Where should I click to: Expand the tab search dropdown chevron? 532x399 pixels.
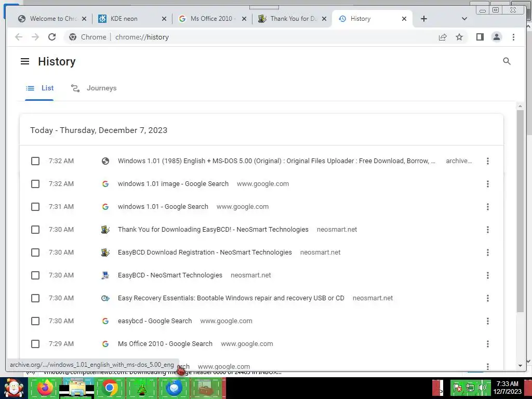click(464, 19)
